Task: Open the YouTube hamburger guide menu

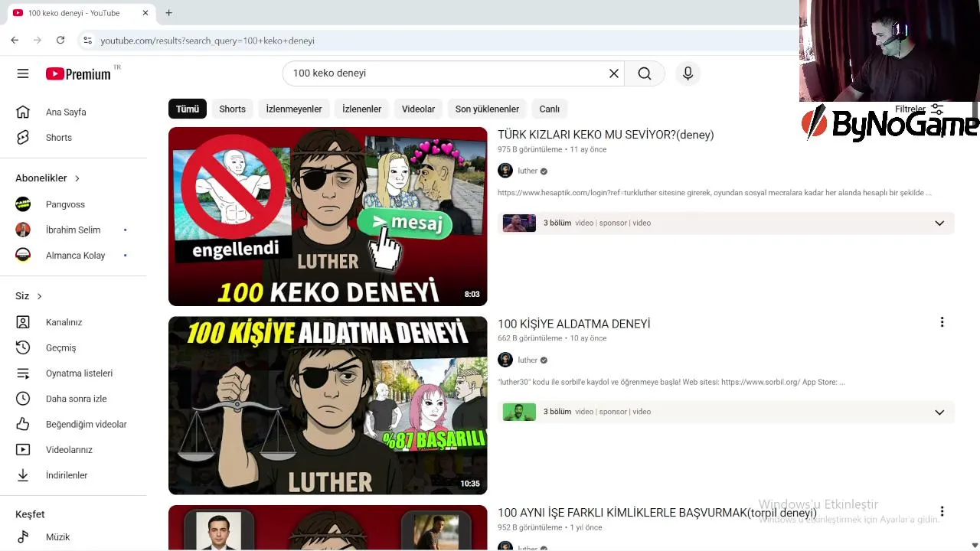Action: pyautogui.click(x=23, y=73)
